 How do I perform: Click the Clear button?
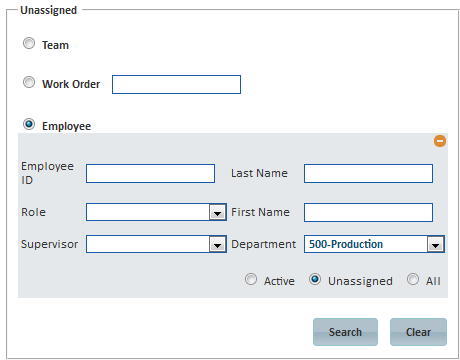(x=418, y=332)
